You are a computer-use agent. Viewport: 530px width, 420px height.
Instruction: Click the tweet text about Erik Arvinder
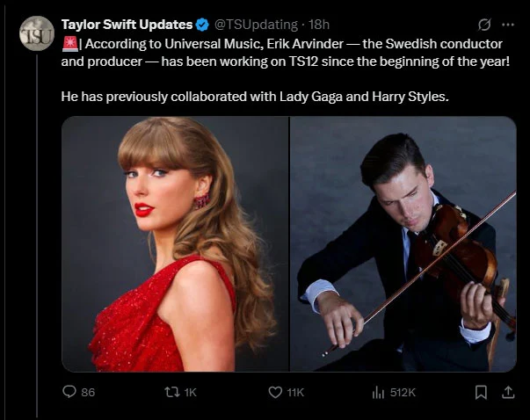coord(290,52)
